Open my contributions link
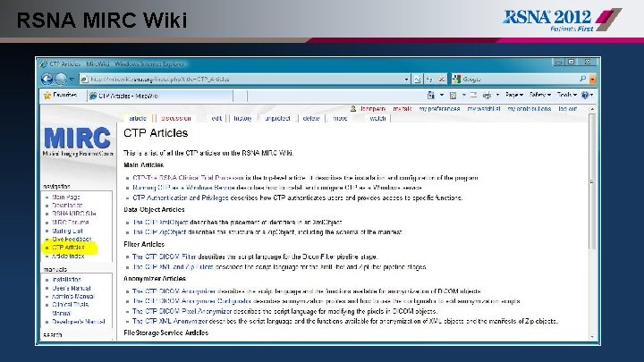Screen dimensions: 644x362 [529, 109]
